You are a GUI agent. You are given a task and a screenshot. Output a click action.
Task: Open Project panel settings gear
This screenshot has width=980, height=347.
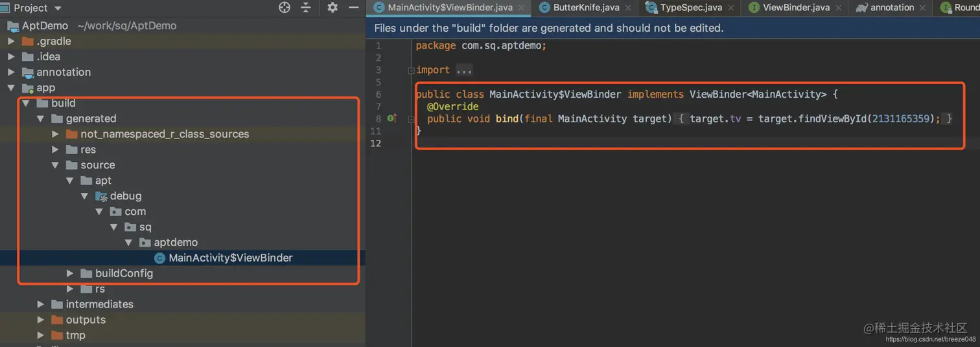pyautogui.click(x=332, y=8)
